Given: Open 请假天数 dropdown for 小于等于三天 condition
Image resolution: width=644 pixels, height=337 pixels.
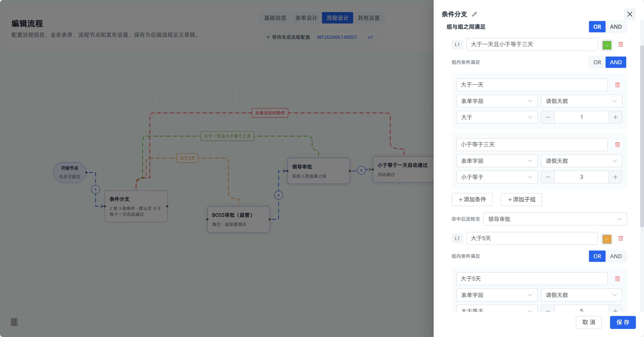Looking at the screenshot, I should (x=582, y=161).
